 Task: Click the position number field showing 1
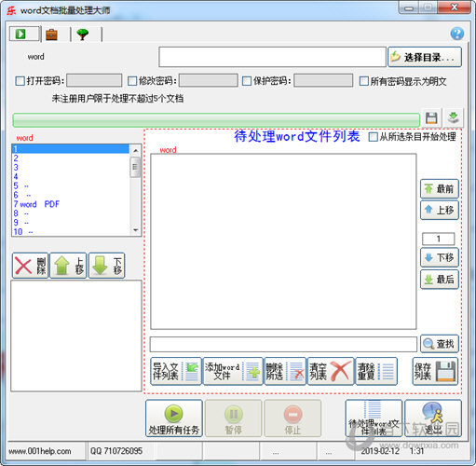[x=438, y=239]
